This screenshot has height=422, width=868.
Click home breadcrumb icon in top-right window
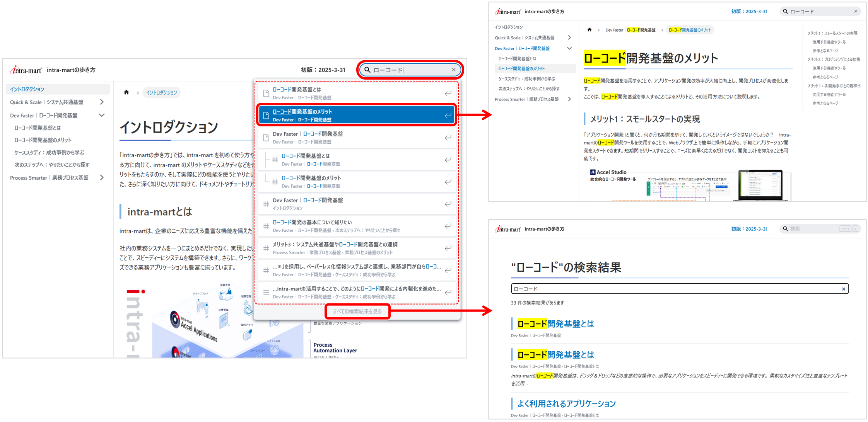click(x=589, y=30)
